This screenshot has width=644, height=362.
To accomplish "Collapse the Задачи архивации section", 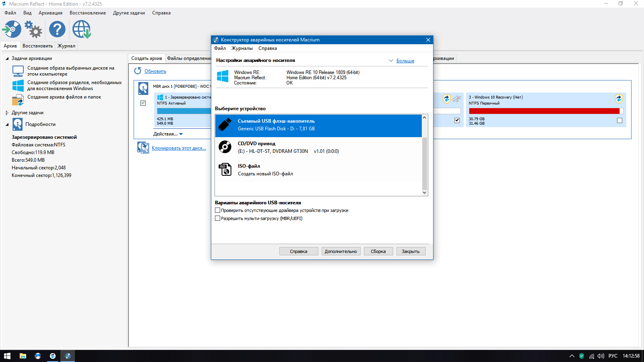I will click(x=7, y=58).
